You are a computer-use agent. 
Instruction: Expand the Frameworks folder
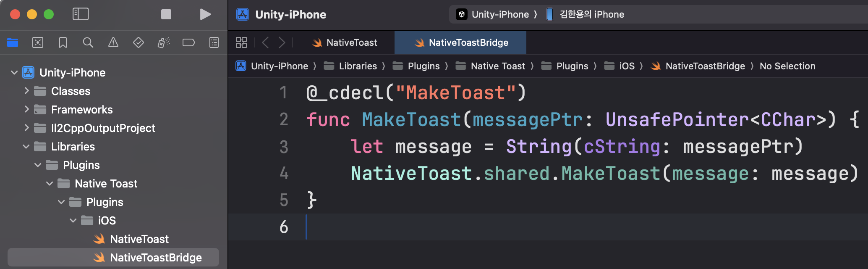point(26,109)
